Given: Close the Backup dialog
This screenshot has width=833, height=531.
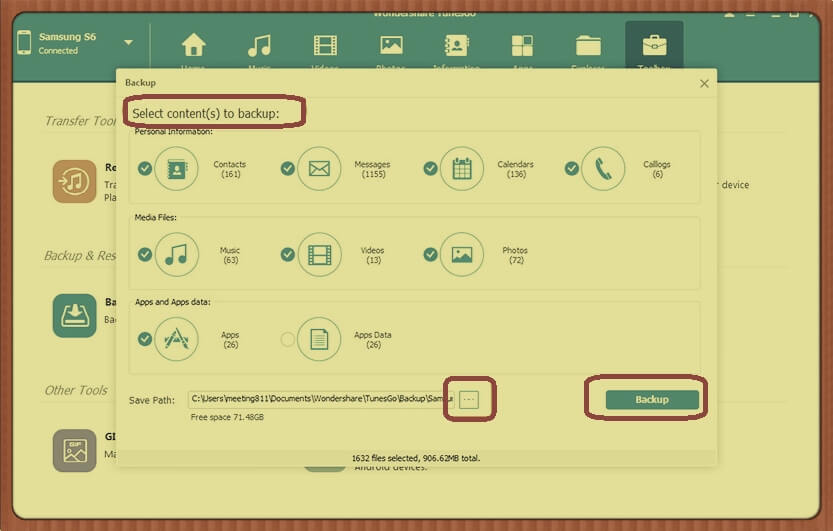Looking at the screenshot, I should point(704,83).
